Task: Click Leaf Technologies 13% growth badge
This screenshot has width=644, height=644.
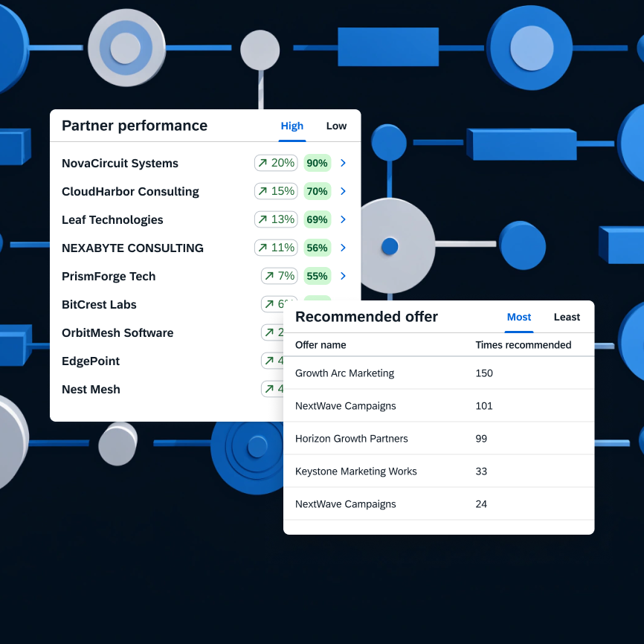Action: click(276, 219)
